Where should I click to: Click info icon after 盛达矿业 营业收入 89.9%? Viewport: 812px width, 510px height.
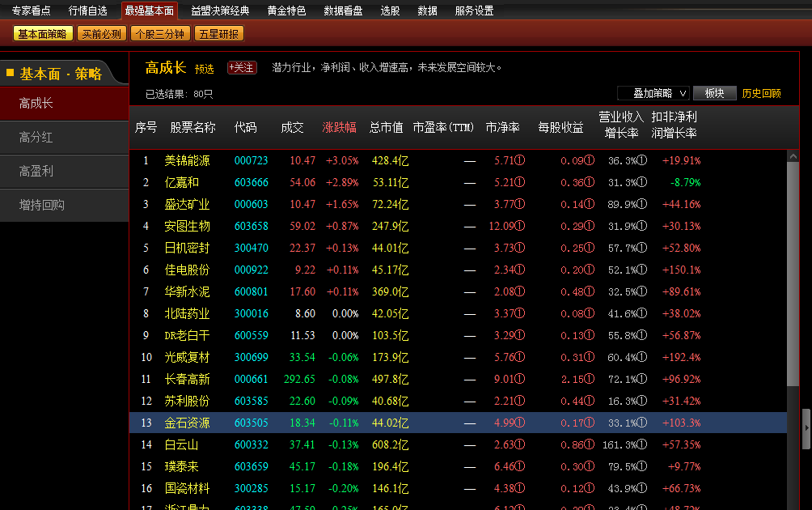click(x=642, y=205)
